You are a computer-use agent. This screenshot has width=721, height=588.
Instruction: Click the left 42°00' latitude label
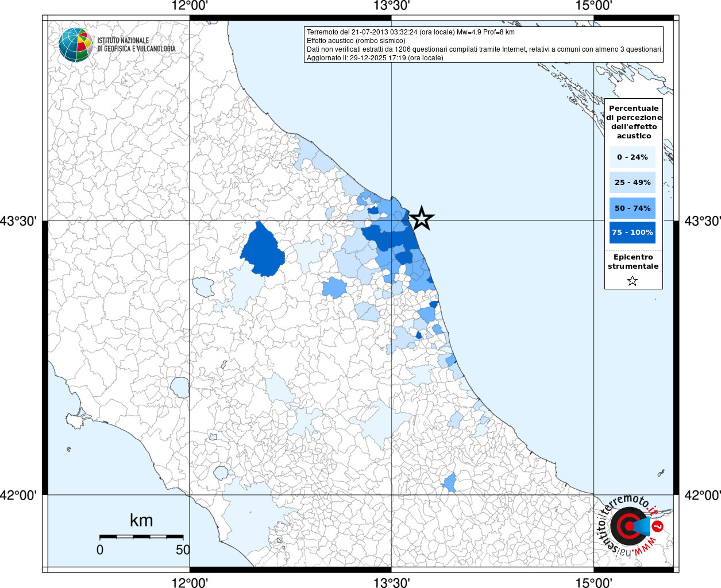18,495
